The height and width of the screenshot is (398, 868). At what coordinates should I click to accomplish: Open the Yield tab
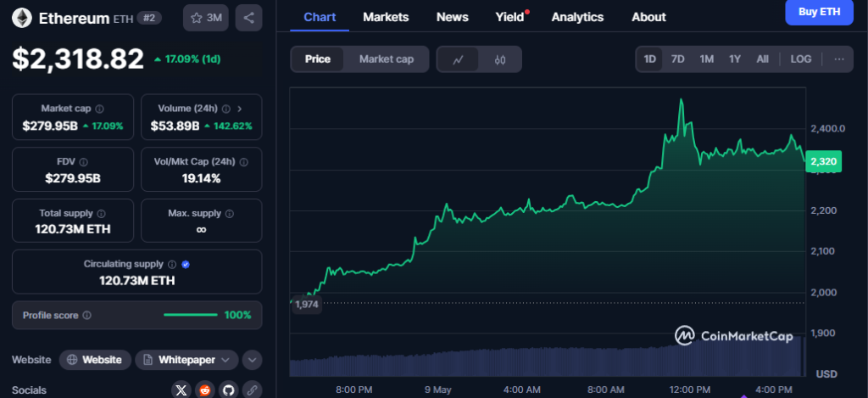click(509, 17)
